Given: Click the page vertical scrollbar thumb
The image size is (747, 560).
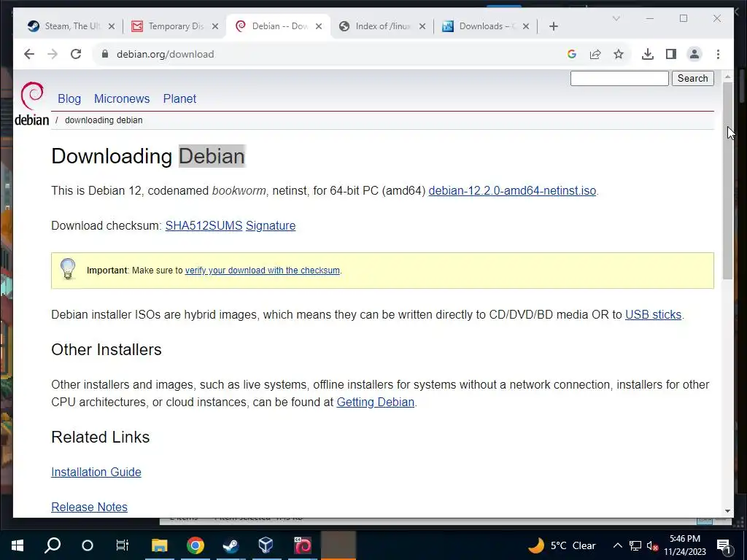Looking at the screenshot, I should (x=727, y=181).
